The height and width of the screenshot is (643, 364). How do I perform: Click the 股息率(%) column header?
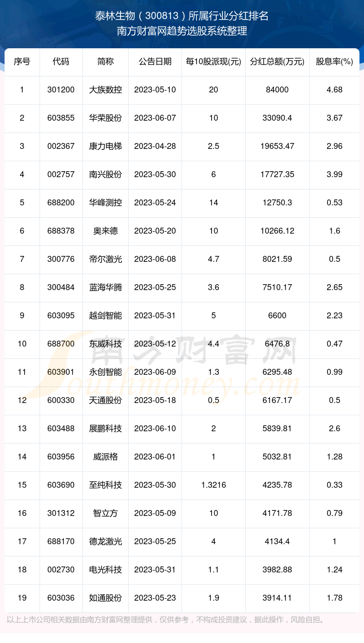[x=334, y=61]
